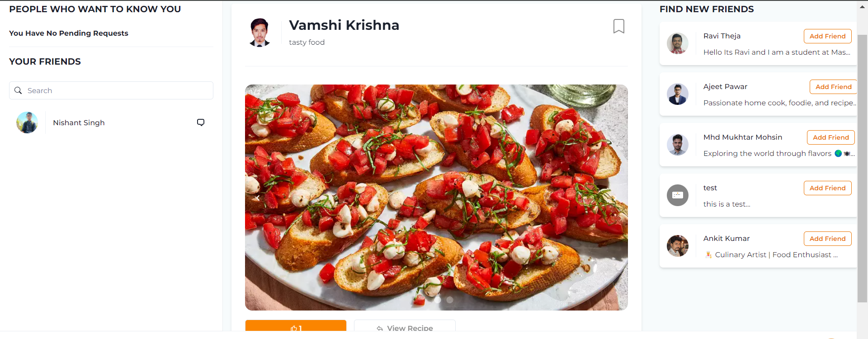The image size is (868, 339).
Task: Bookmark Vamshi Krishna's post
Action: tap(619, 26)
